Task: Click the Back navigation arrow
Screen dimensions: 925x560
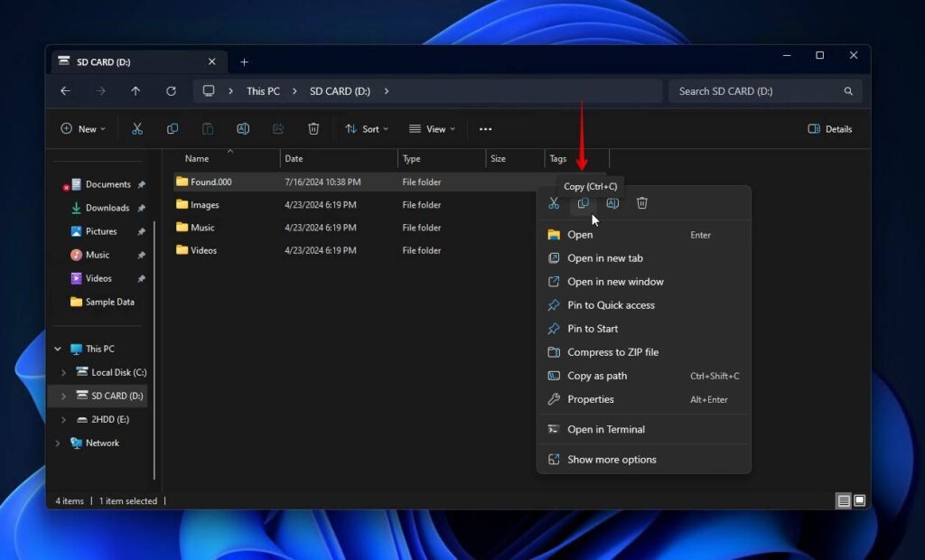Action: click(65, 91)
